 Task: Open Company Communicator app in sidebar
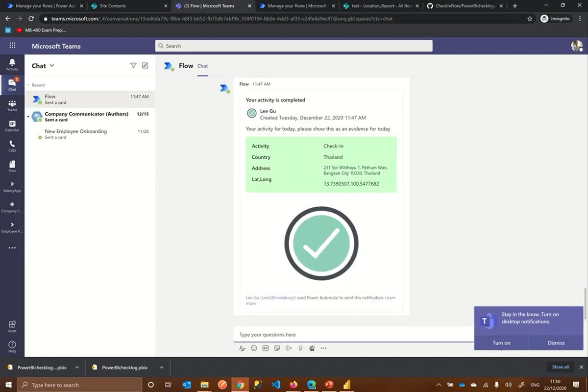[12, 207]
